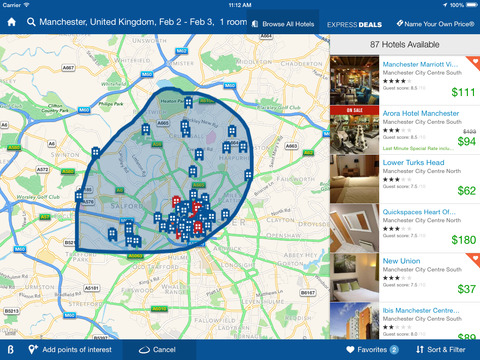The image size is (480, 360).
Task: Switch to Express Deals tab
Action: click(354, 25)
